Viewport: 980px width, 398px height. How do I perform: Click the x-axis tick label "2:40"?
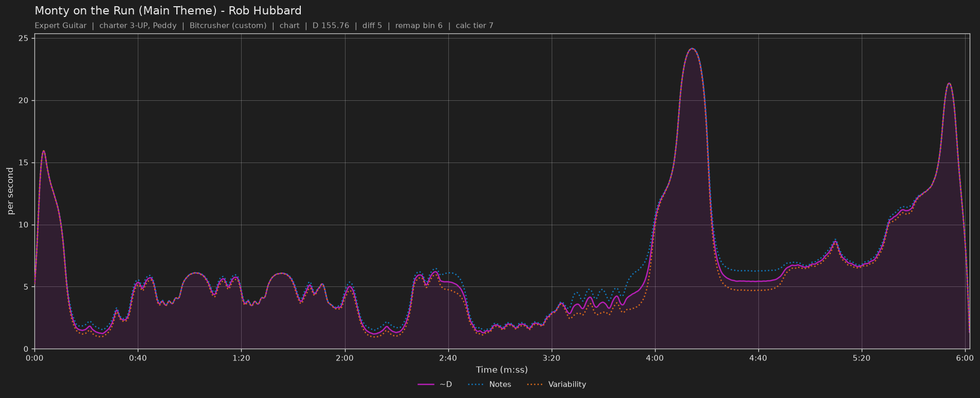pyautogui.click(x=448, y=358)
